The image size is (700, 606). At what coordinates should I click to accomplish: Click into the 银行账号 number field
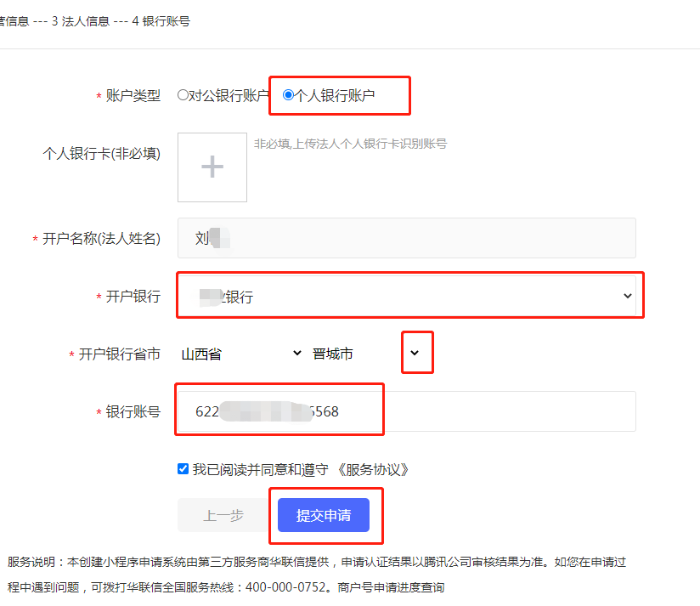[x=406, y=411]
